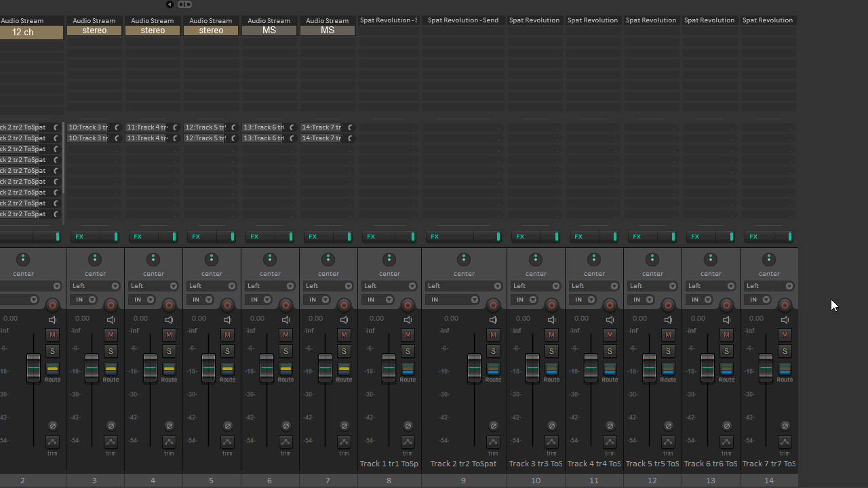Mute mixer track 4
The width and height of the screenshot is (868, 488).
pyautogui.click(x=169, y=335)
